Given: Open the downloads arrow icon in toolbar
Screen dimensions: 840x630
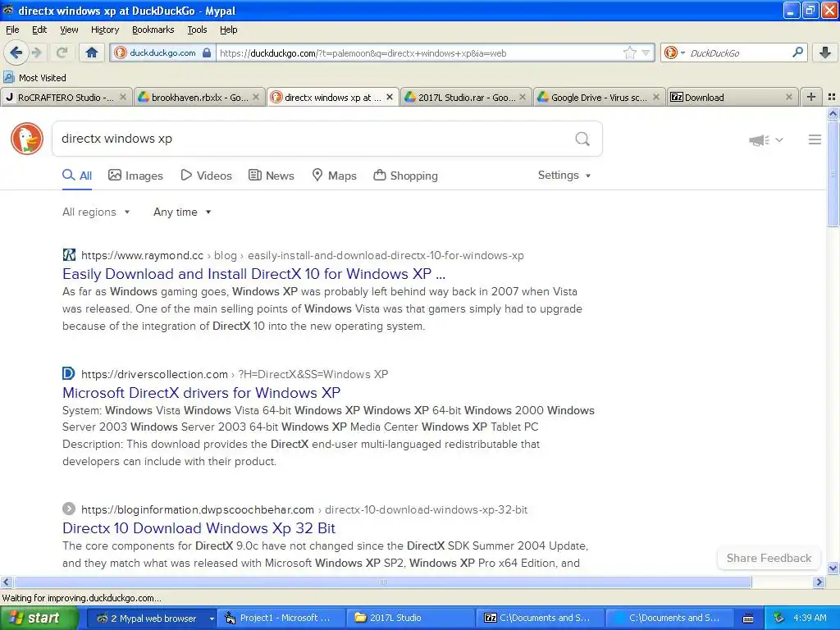Looking at the screenshot, I should (x=825, y=52).
